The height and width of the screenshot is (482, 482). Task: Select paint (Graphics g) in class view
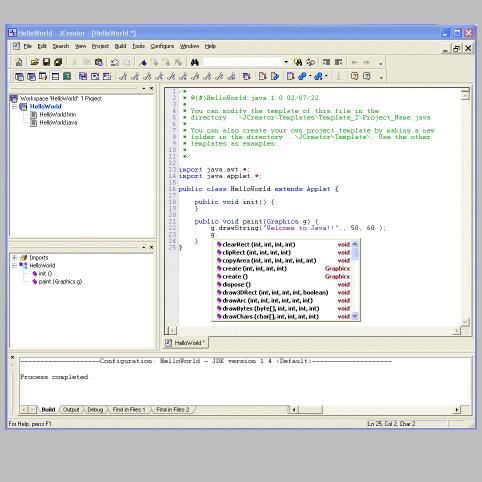pos(60,282)
